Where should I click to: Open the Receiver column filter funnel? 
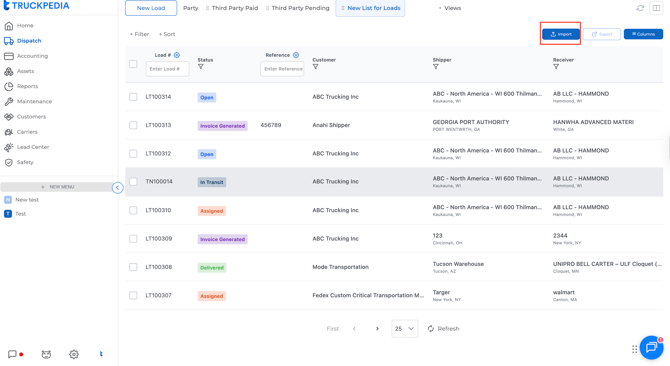click(x=556, y=67)
